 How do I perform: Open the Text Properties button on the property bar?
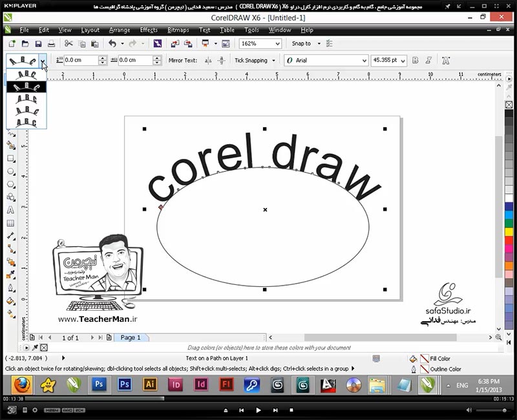[x=446, y=60]
